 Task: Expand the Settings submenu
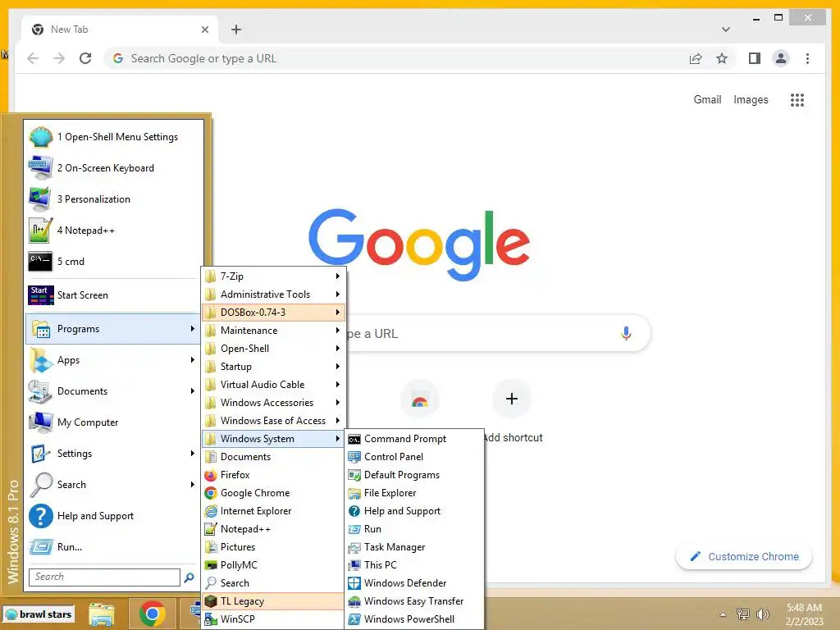point(115,453)
